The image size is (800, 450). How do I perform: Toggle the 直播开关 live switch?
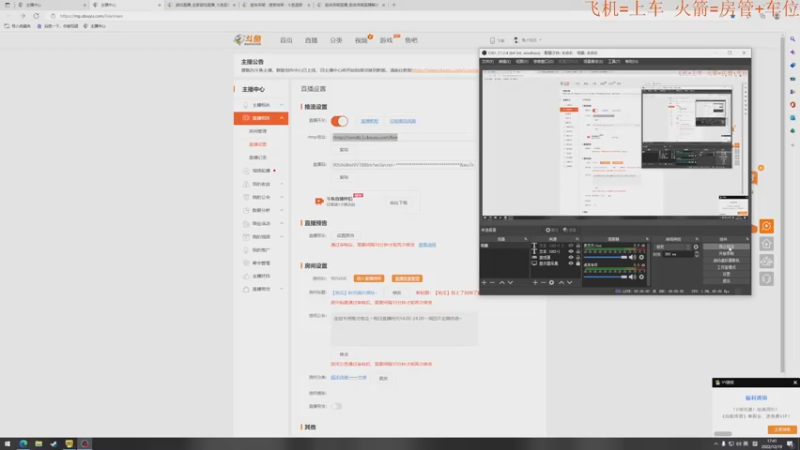tap(339, 121)
